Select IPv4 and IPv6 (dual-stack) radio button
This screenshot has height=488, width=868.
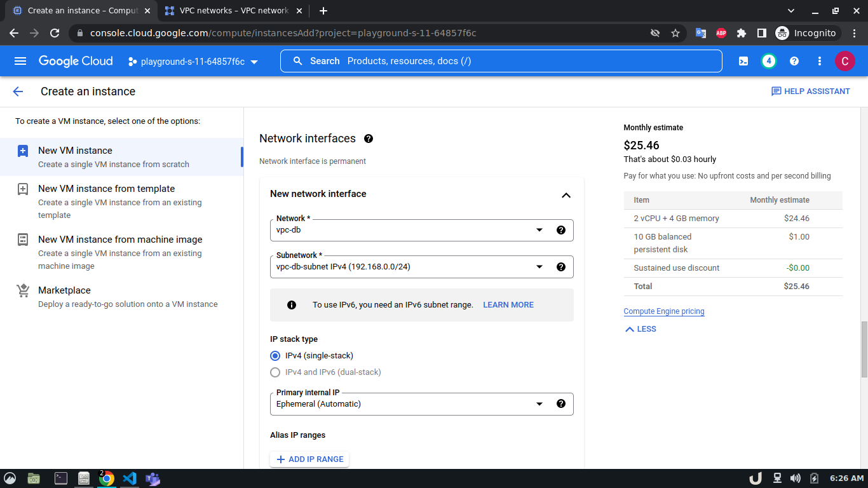coord(275,372)
